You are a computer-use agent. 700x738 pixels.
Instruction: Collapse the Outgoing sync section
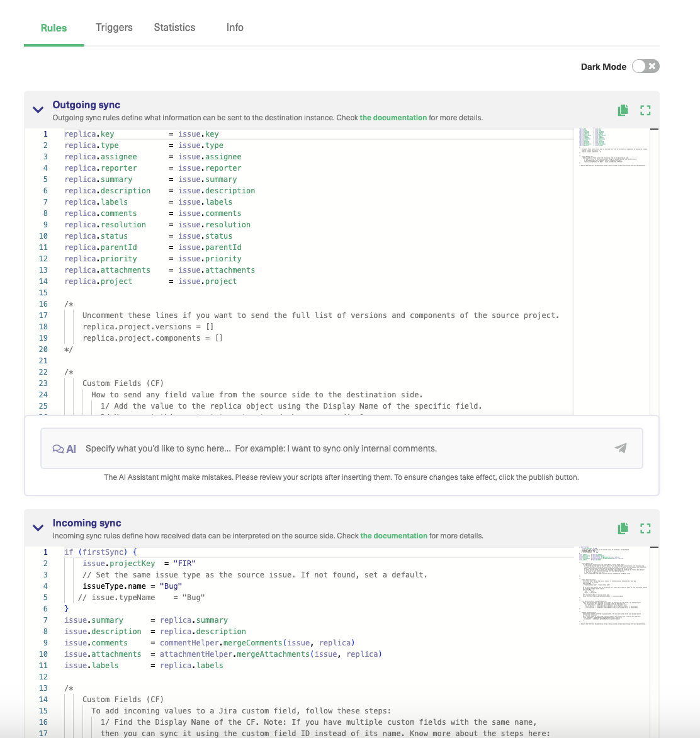point(38,109)
